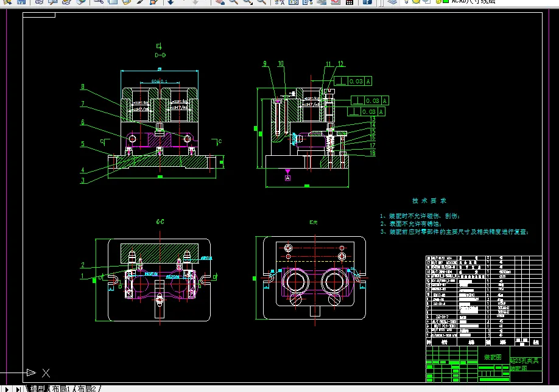Screen dimensions: 559x392
Task: Click the Pan hand tool icon
Action: coord(220,2)
